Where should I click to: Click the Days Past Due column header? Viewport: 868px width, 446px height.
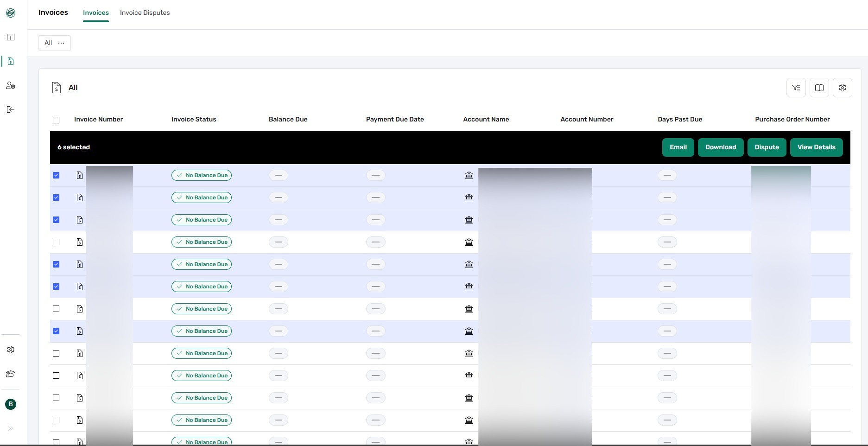coord(680,120)
